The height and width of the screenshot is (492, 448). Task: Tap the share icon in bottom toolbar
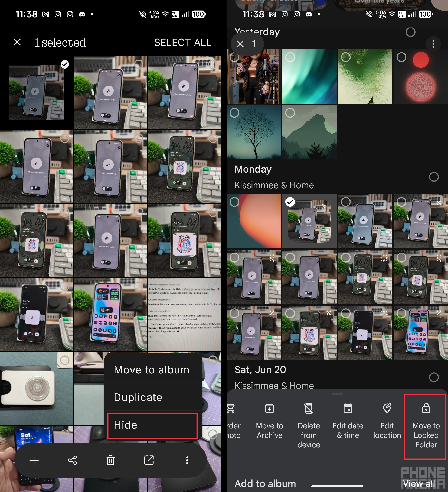click(x=72, y=460)
